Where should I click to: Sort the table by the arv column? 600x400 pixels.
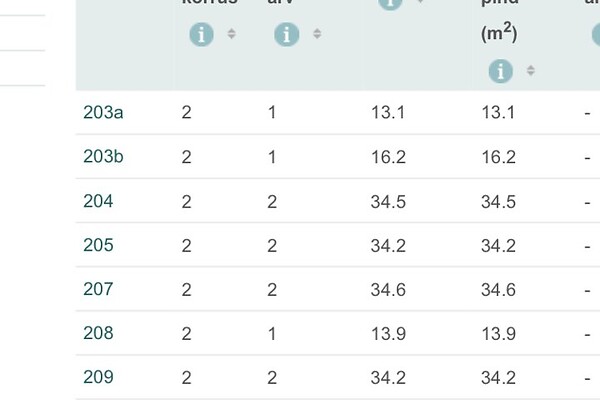pos(317,35)
